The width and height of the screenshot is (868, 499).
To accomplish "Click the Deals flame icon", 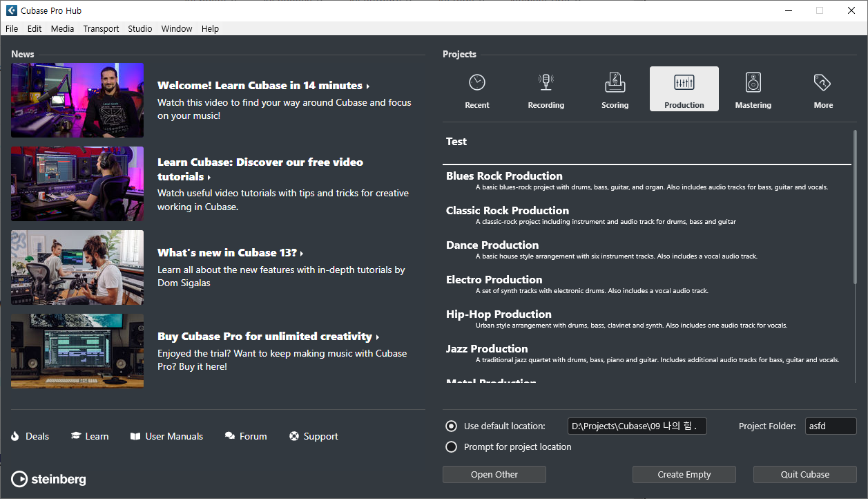I will coord(15,436).
